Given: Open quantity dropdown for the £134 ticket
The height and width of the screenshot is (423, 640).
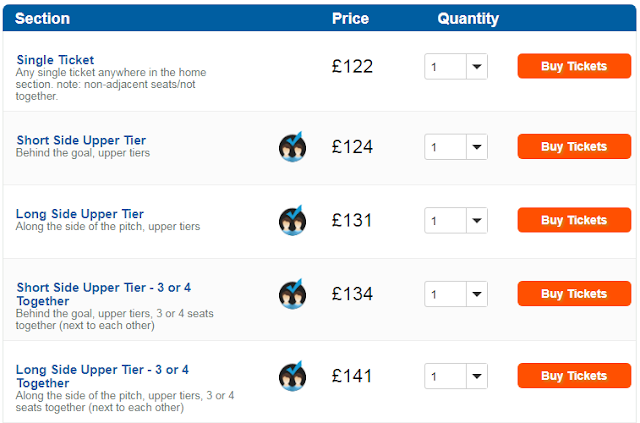Looking at the screenshot, I should [455, 294].
